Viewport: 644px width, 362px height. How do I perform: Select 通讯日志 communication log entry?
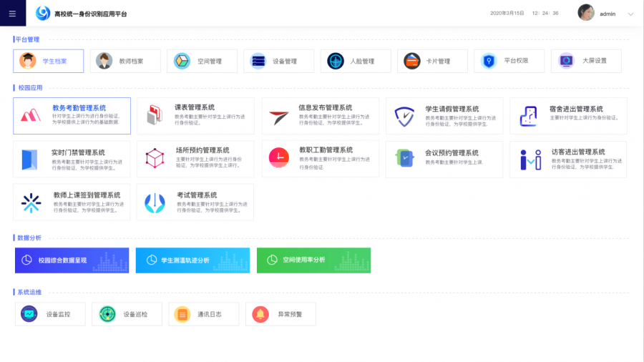pos(204,313)
